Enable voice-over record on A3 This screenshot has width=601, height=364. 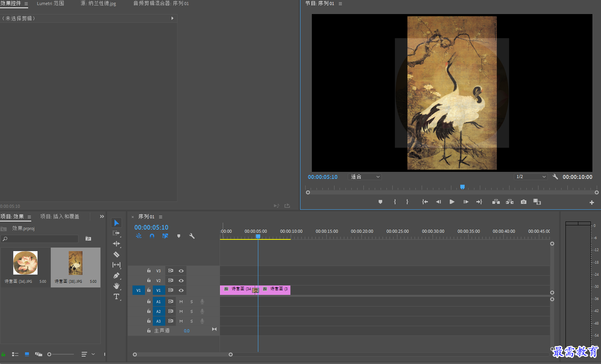(x=202, y=321)
